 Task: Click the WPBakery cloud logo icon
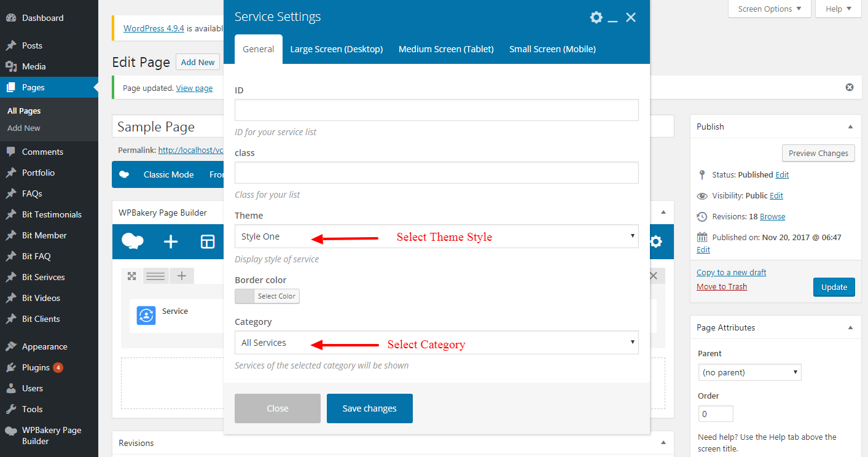coord(132,241)
